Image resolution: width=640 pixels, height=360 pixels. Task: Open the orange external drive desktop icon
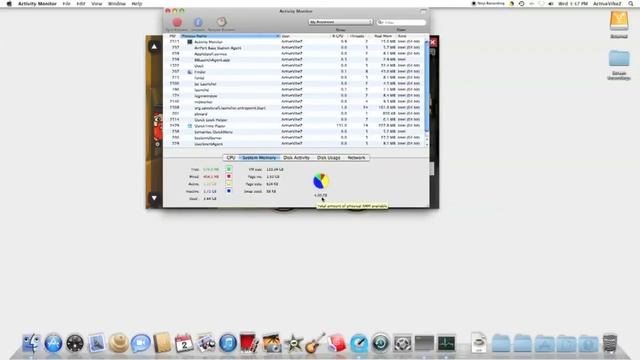coord(619,20)
